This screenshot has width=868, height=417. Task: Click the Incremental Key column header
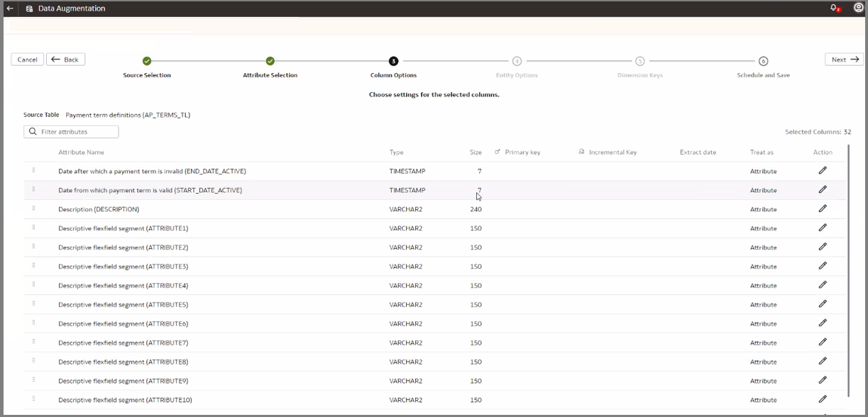[x=612, y=152]
